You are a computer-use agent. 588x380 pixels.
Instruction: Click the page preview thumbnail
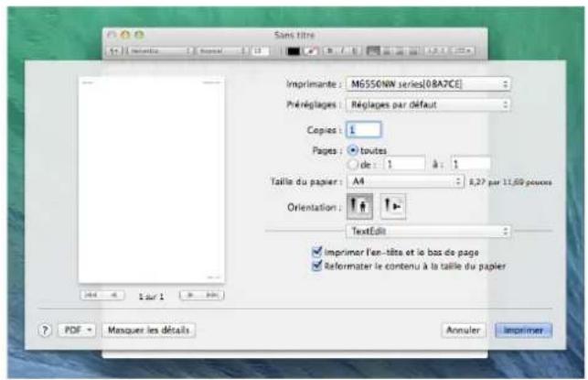coord(152,179)
